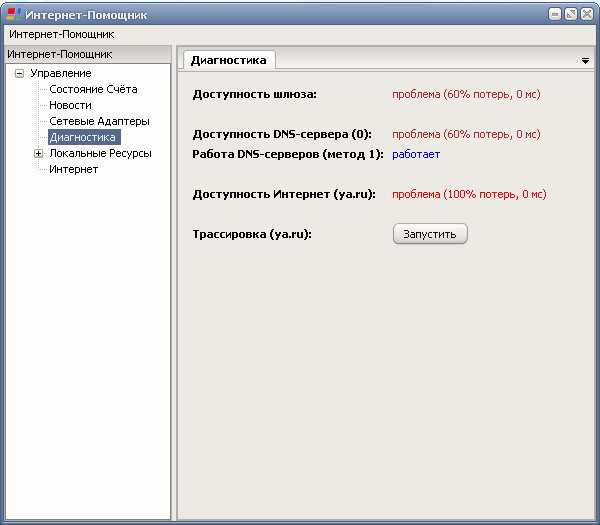Collapse the Управление tree node
The height and width of the screenshot is (525, 600).
tap(19, 73)
